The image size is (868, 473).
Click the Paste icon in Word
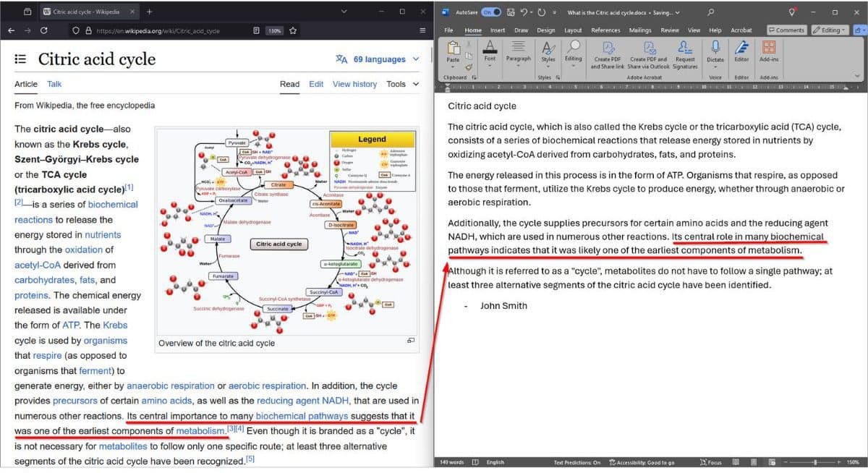454,49
